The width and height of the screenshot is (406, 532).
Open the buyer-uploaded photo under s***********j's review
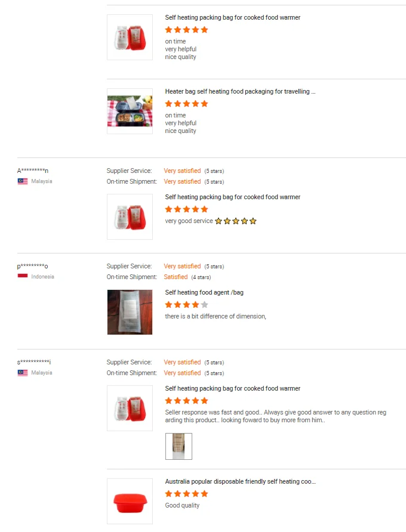pos(179,446)
